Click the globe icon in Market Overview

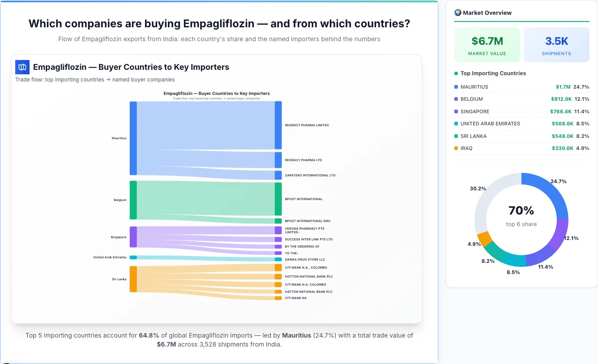coord(457,13)
